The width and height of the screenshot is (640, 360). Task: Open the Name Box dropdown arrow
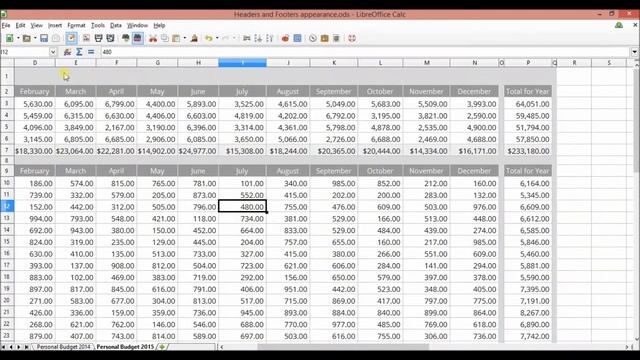[53, 52]
